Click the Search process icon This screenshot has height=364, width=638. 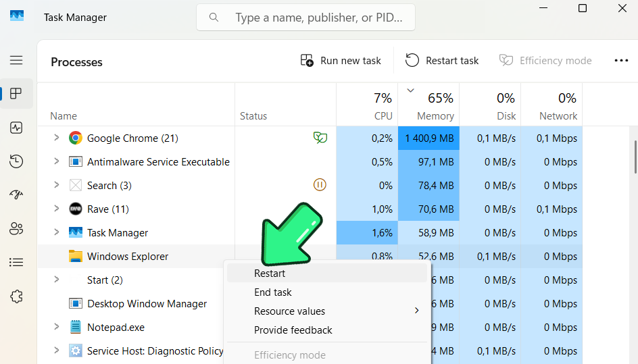point(75,186)
